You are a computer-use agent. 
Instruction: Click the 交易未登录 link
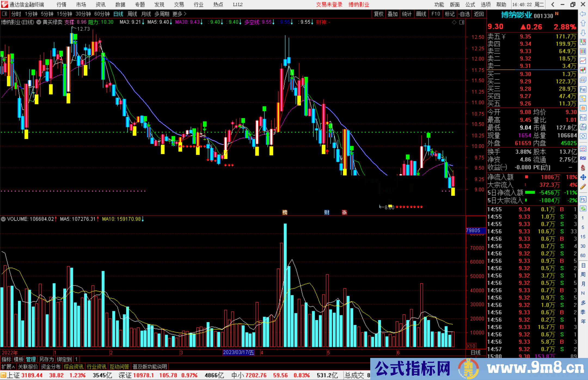pos(329,5)
